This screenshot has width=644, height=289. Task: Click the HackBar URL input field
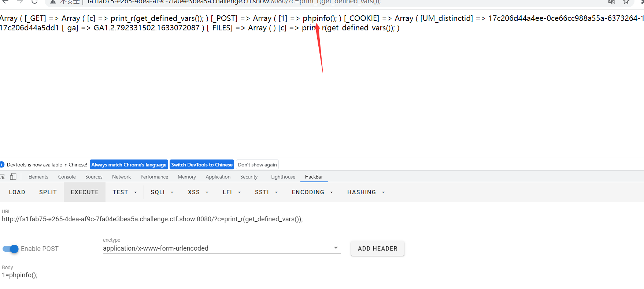coord(322,219)
